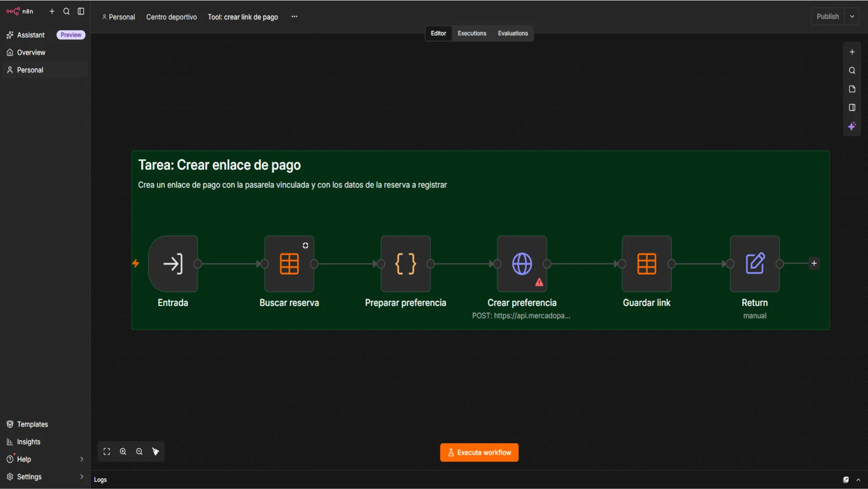
Task: Pop out the logs panel icon
Action: (x=845, y=480)
